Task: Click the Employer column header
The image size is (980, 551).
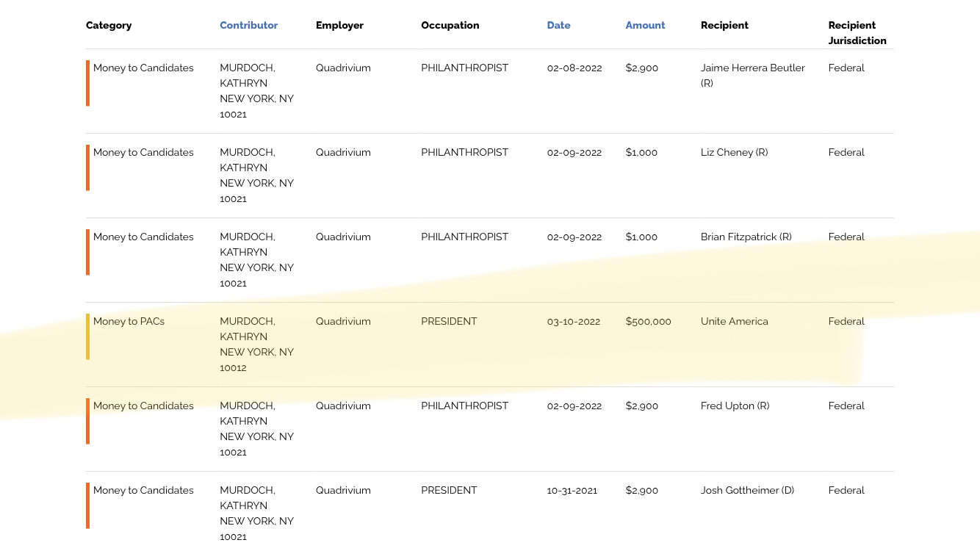Action: coord(339,26)
